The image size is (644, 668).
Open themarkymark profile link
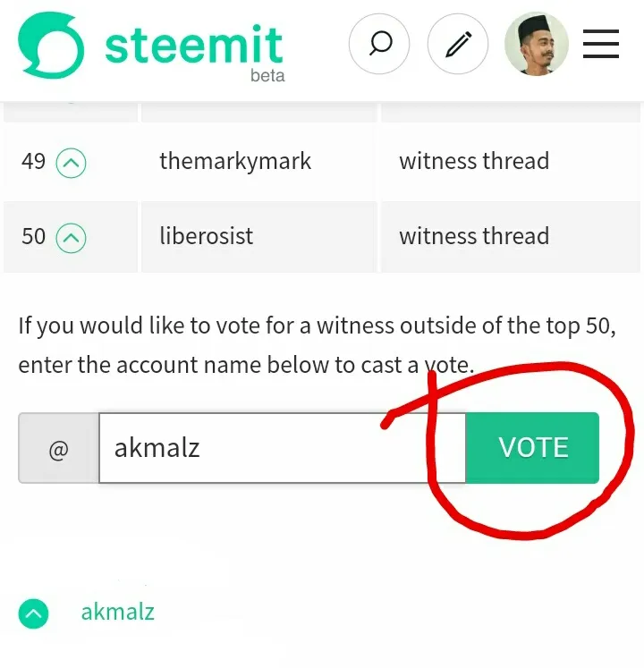click(x=235, y=162)
